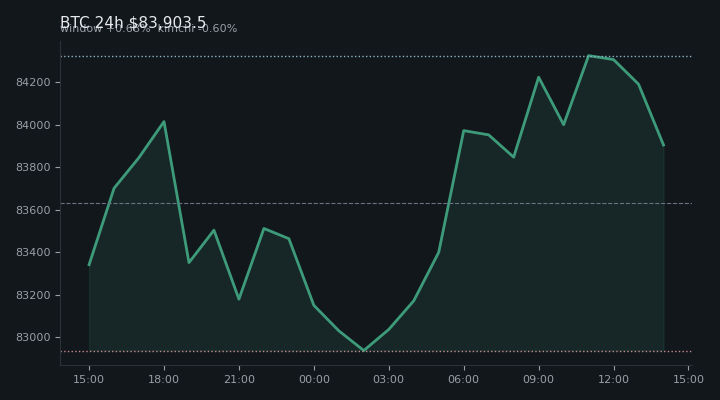This screenshot has width=720, height=400.
Task: Click the 18:00 x-axis label
Action: [x=164, y=379]
